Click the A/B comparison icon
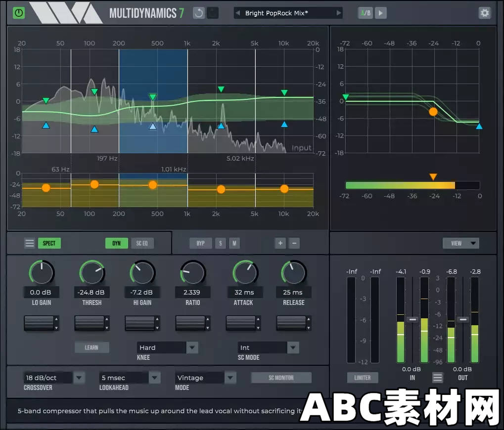Image resolution: width=504 pixels, height=430 pixels. pyautogui.click(x=365, y=13)
